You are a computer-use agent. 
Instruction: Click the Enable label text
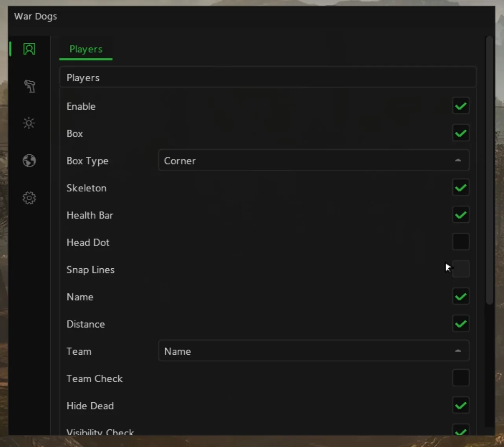click(x=81, y=106)
